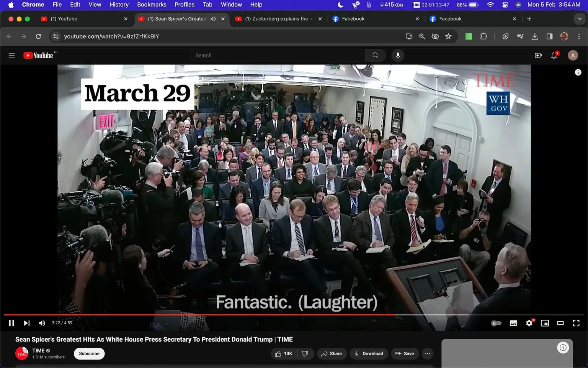
Task: Skip to next video
Action: pos(26,323)
